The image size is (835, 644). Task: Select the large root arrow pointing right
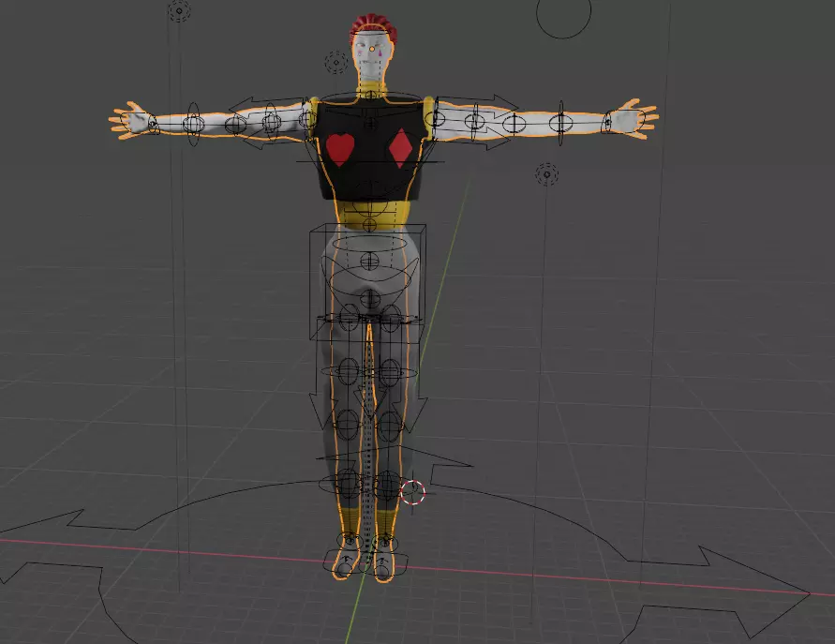click(x=724, y=592)
